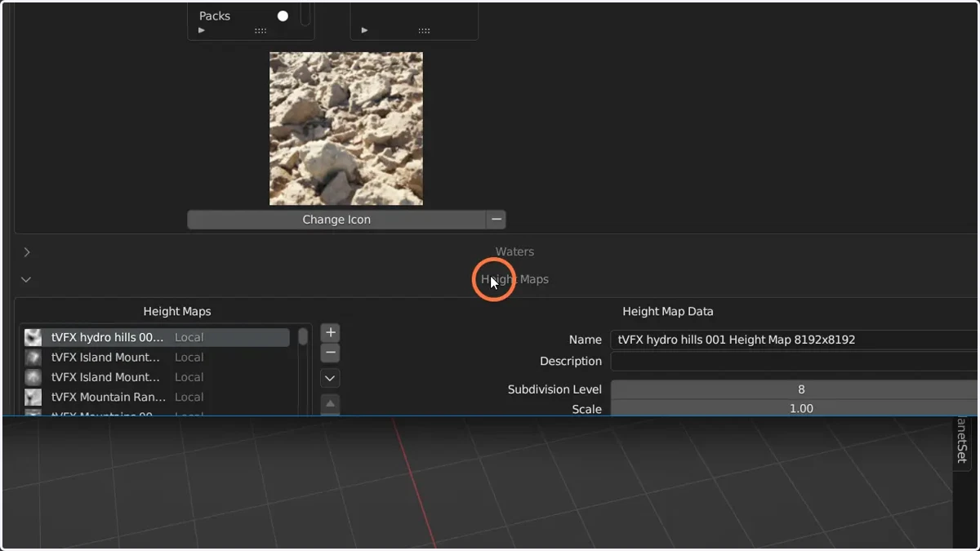The image size is (980, 551).
Task: Select tVFX Mountain Ran... height map row
Action: 155,398
